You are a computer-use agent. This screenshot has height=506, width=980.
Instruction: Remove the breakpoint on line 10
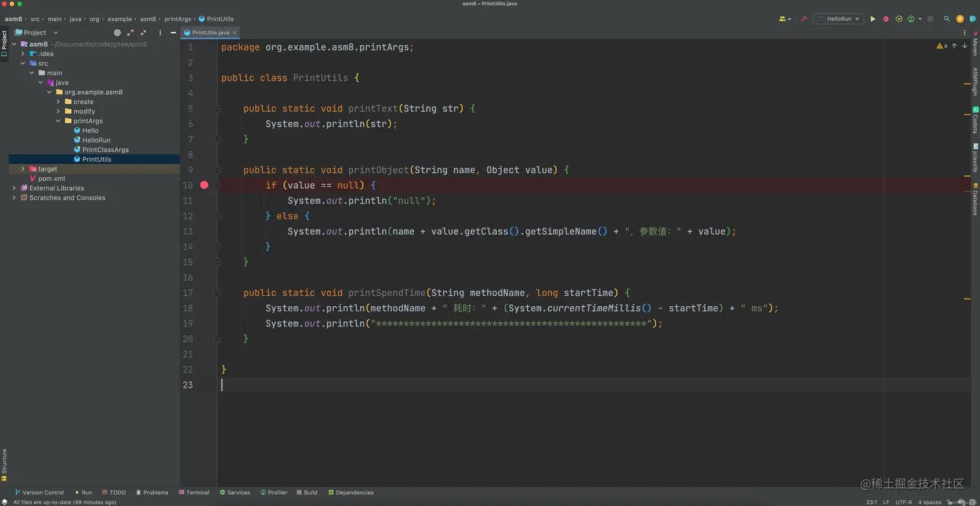pyautogui.click(x=204, y=185)
